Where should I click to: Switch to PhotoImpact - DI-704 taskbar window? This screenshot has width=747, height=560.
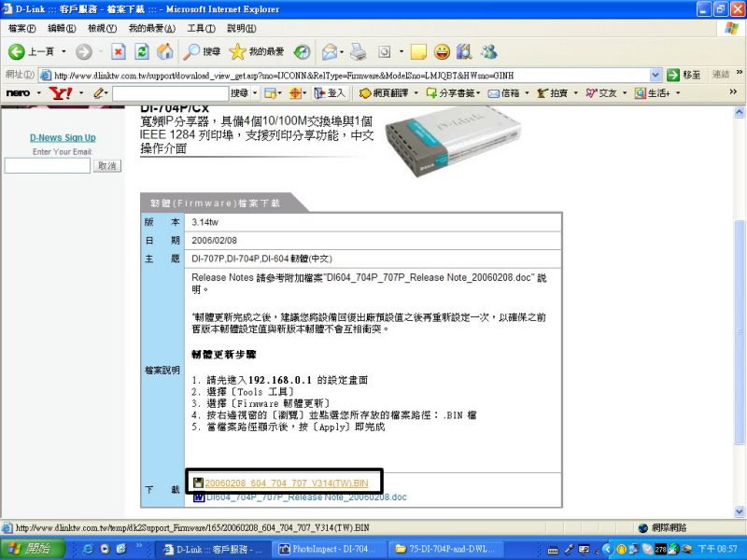coord(330,549)
